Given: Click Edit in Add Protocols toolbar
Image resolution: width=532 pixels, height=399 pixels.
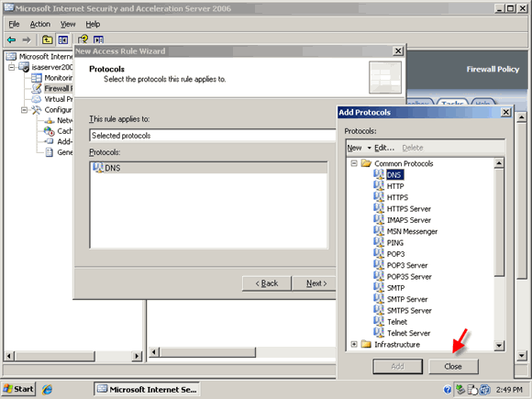Looking at the screenshot, I should coord(384,148).
